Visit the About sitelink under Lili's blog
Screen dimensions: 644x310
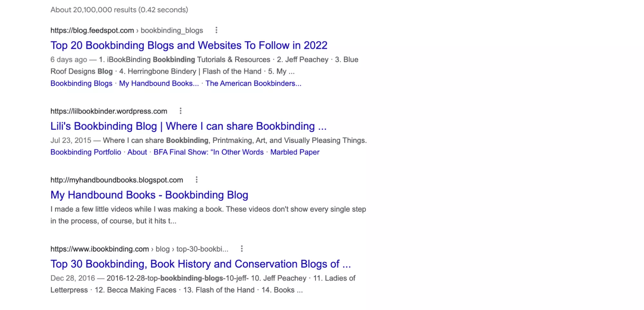pos(137,152)
